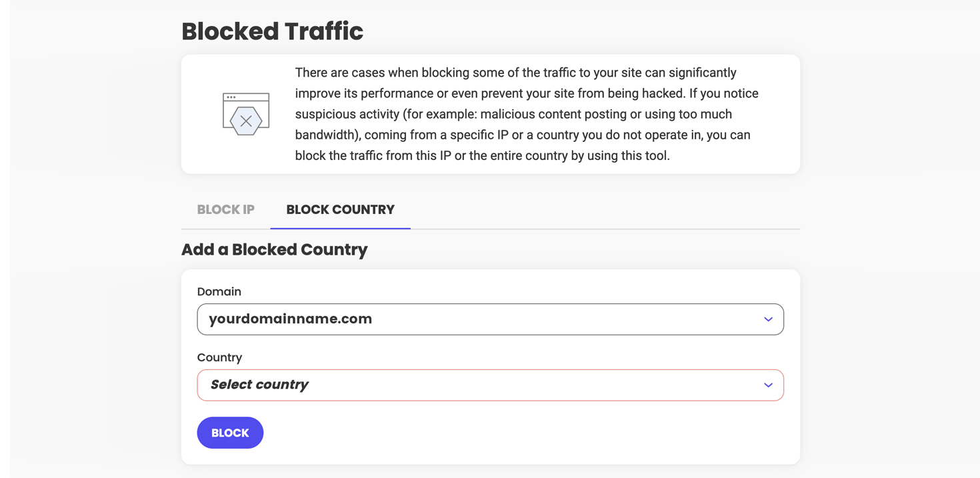This screenshot has width=980, height=478.
Task: Click the purple underline below BLOCK COUNTRY
Action: (x=340, y=227)
